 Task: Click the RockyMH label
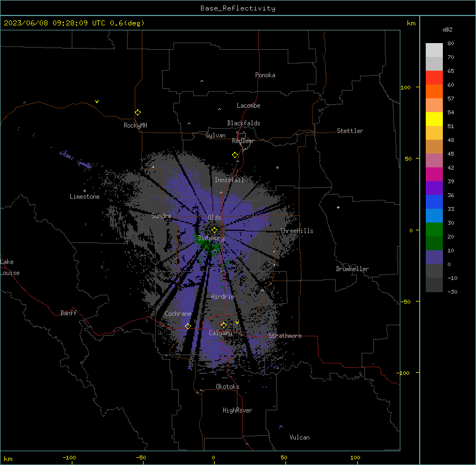coord(135,125)
